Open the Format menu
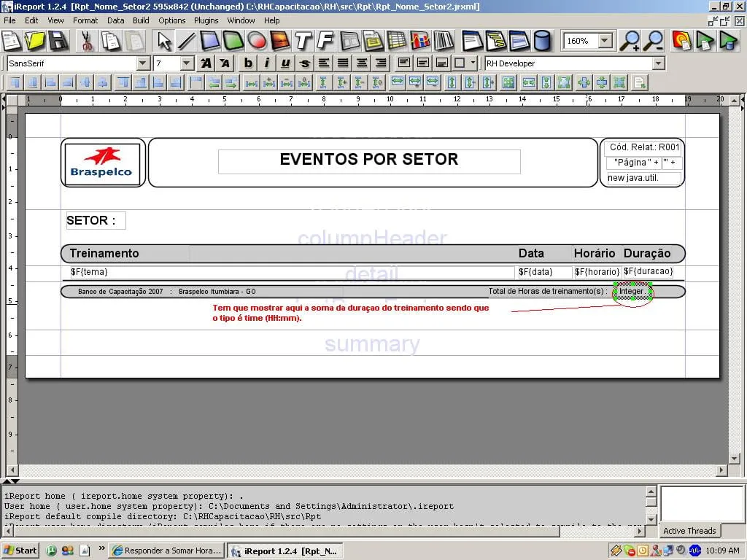Viewport: 747px width, 560px height. (x=85, y=20)
